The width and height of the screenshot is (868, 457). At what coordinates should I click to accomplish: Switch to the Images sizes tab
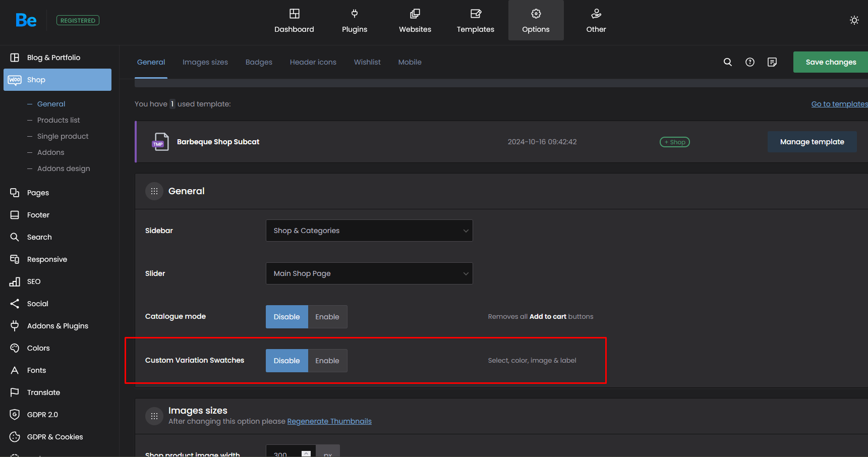(205, 62)
